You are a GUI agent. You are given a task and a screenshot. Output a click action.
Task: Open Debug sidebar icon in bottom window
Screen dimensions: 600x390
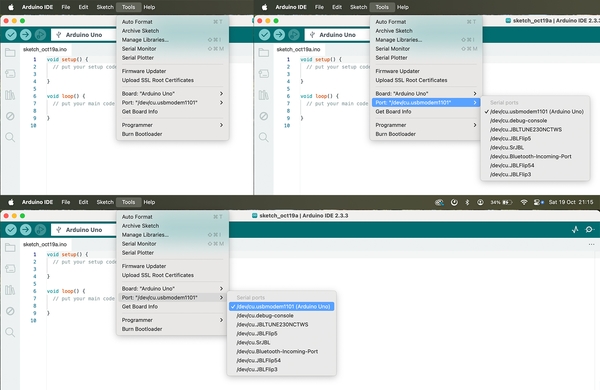coord(10,311)
